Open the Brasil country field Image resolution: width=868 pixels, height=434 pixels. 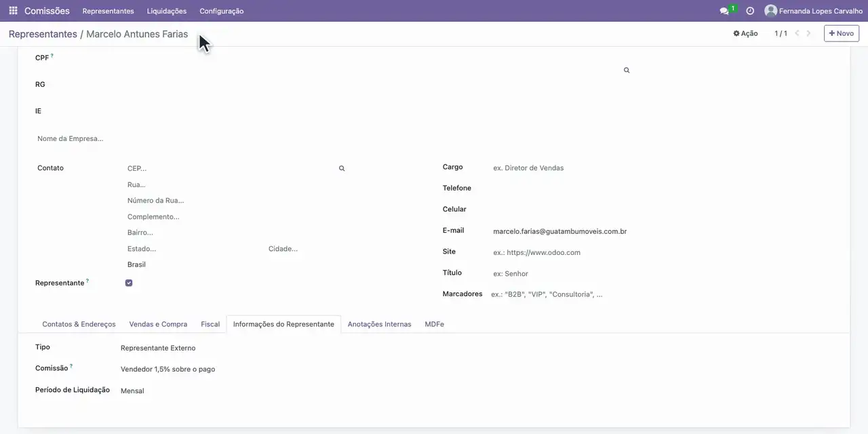[x=236, y=264]
